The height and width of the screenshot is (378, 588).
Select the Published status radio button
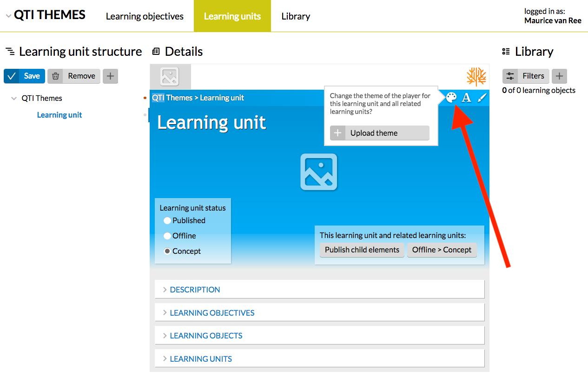[x=167, y=220]
